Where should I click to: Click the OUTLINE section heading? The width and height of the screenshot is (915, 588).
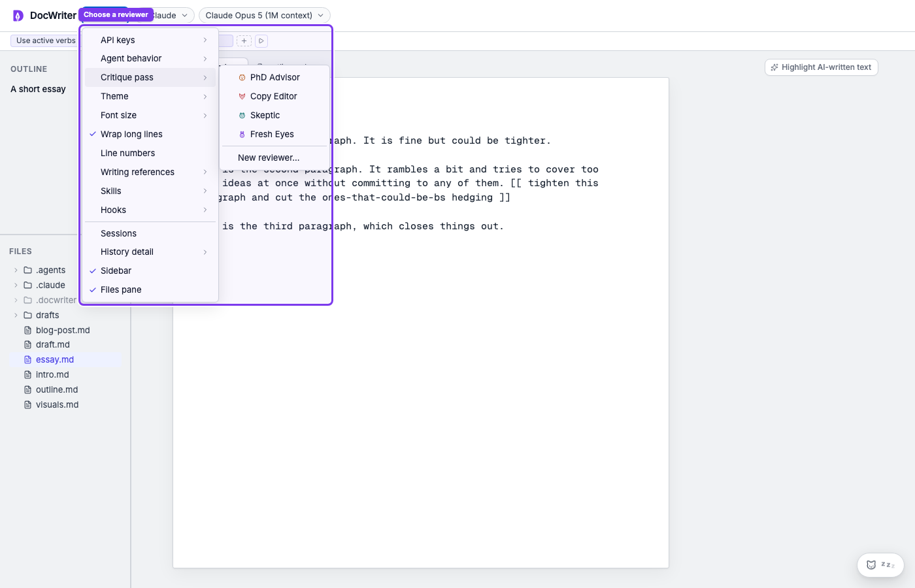point(29,69)
